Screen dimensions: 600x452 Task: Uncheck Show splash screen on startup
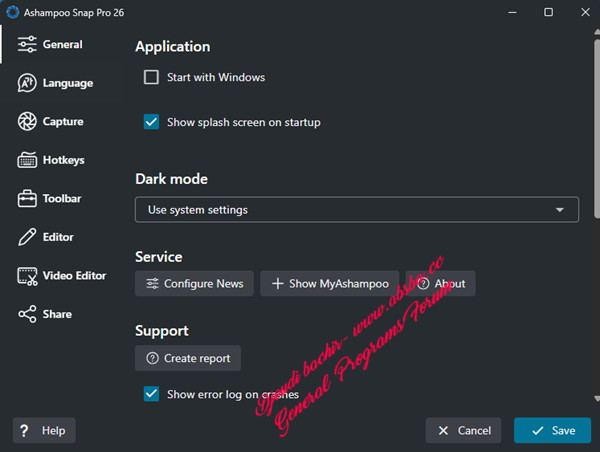click(151, 122)
